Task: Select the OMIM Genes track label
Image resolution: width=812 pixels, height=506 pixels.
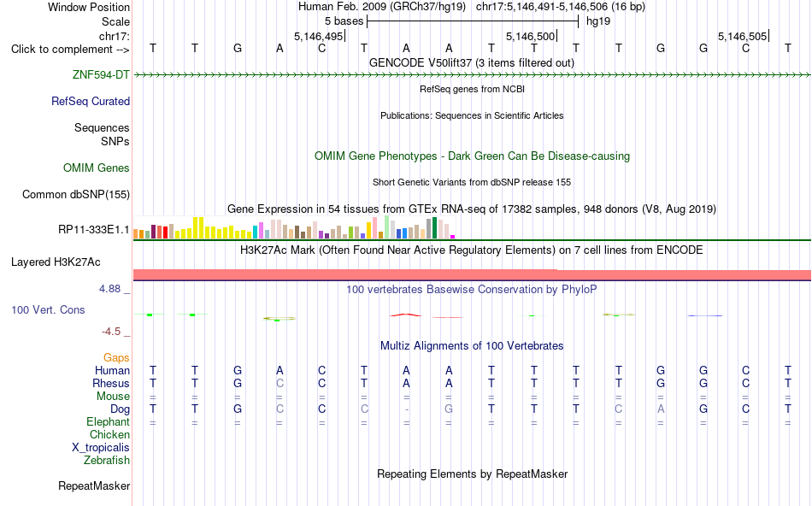Action: pyautogui.click(x=97, y=168)
